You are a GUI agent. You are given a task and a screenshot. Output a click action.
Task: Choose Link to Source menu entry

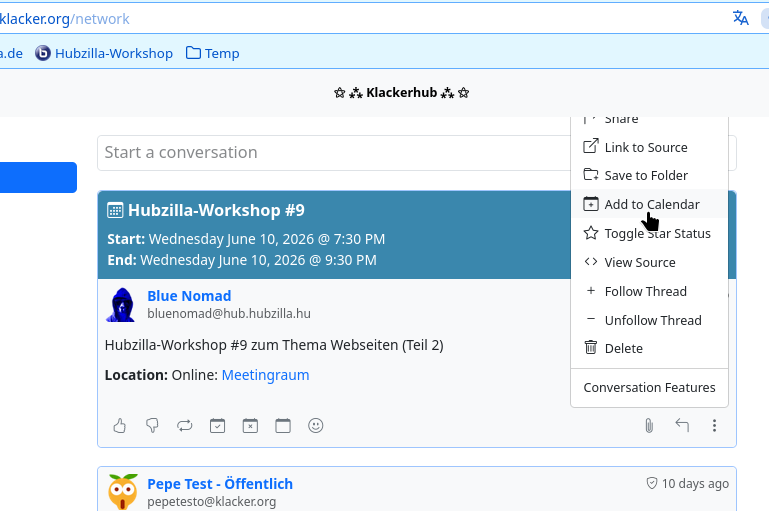tap(649, 147)
